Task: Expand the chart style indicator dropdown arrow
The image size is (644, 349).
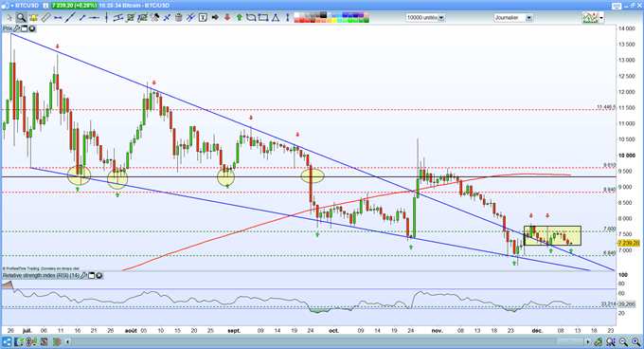Action: point(601,18)
